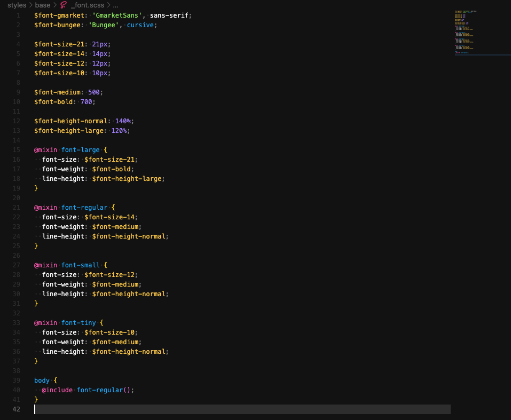Click the 'font-large' mixin name
The height and width of the screenshot is (420, 511).
click(x=81, y=150)
